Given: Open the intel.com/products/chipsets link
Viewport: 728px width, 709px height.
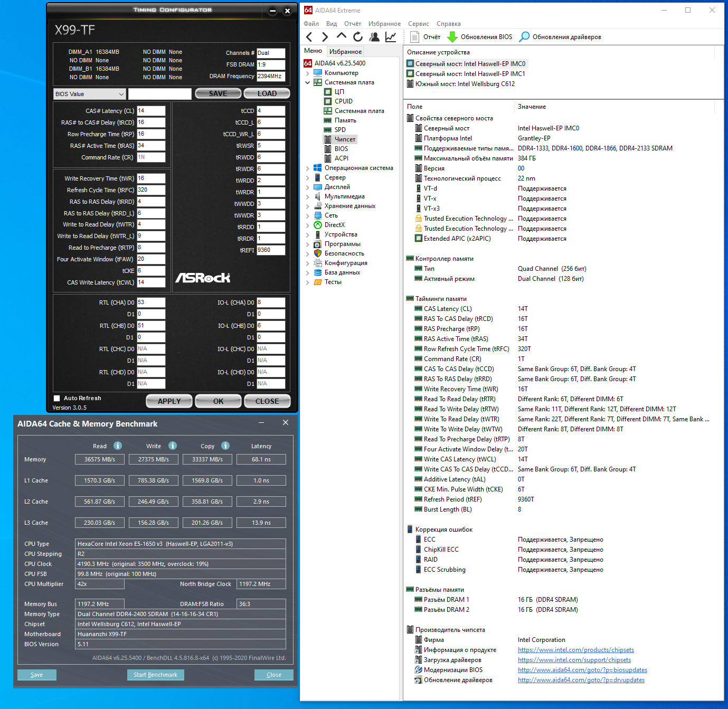Looking at the screenshot, I should [x=576, y=650].
